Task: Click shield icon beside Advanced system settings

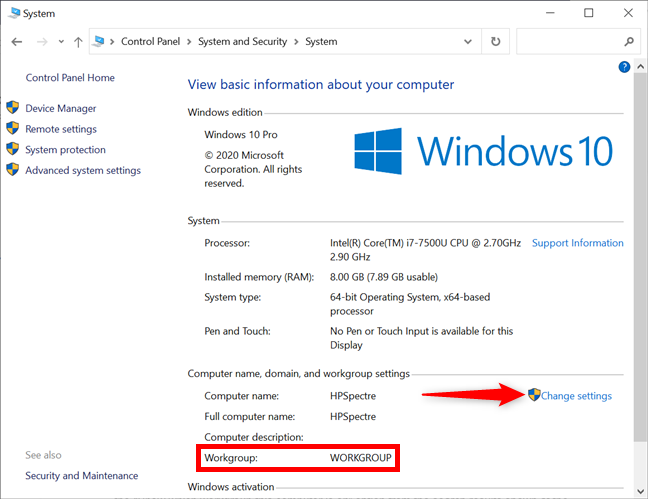Action: click(x=13, y=169)
